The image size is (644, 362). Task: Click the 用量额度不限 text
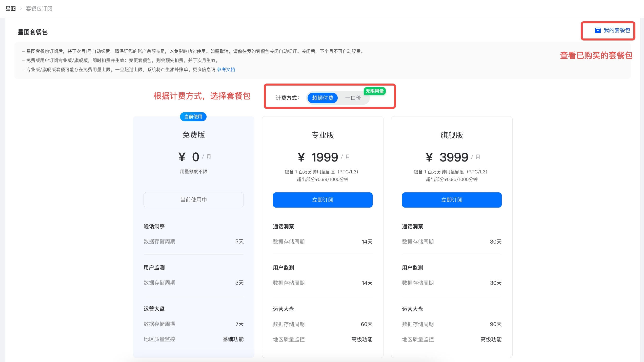pyautogui.click(x=194, y=172)
